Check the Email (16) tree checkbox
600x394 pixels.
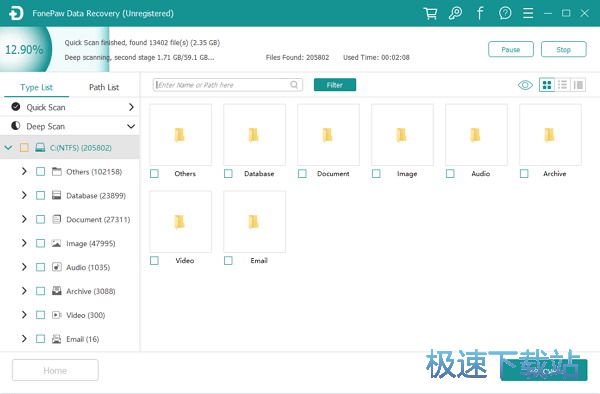coord(40,339)
